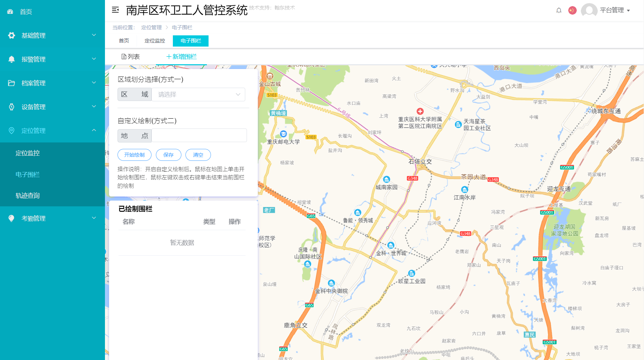This screenshot has height=360, width=644.
Task: Click the 茶园大道 road label
Action: [x=473, y=177]
